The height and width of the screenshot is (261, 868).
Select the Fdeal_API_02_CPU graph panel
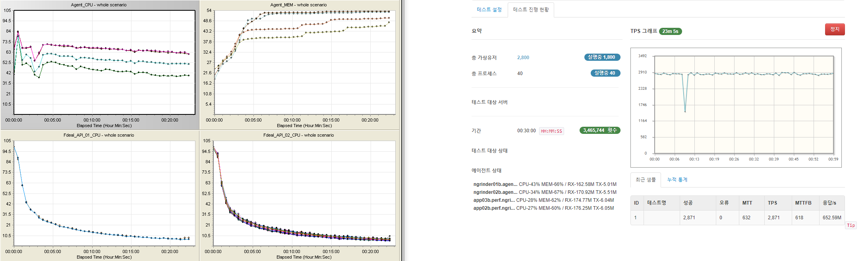(304, 193)
